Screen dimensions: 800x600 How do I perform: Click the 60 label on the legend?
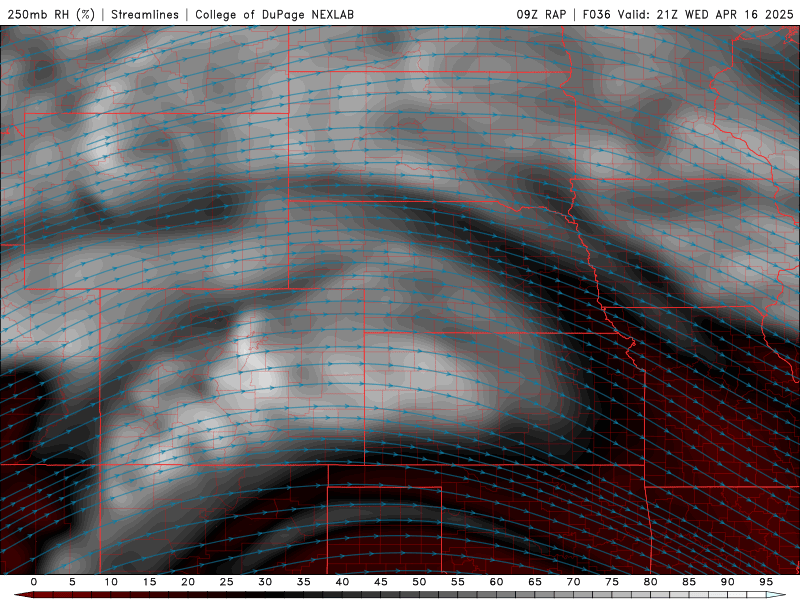(x=496, y=582)
